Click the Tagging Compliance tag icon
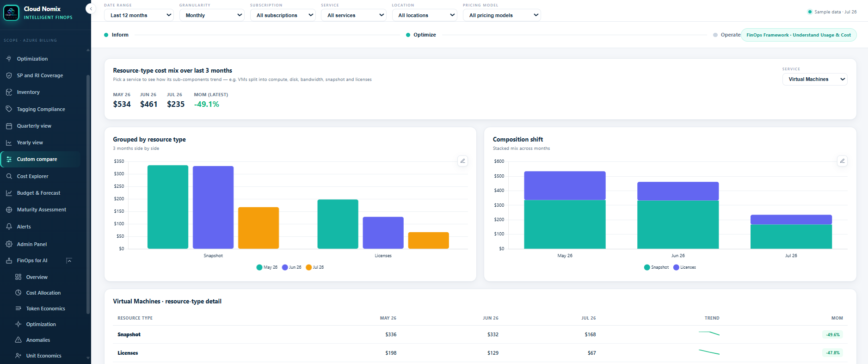The image size is (868, 364). pyautogui.click(x=9, y=109)
